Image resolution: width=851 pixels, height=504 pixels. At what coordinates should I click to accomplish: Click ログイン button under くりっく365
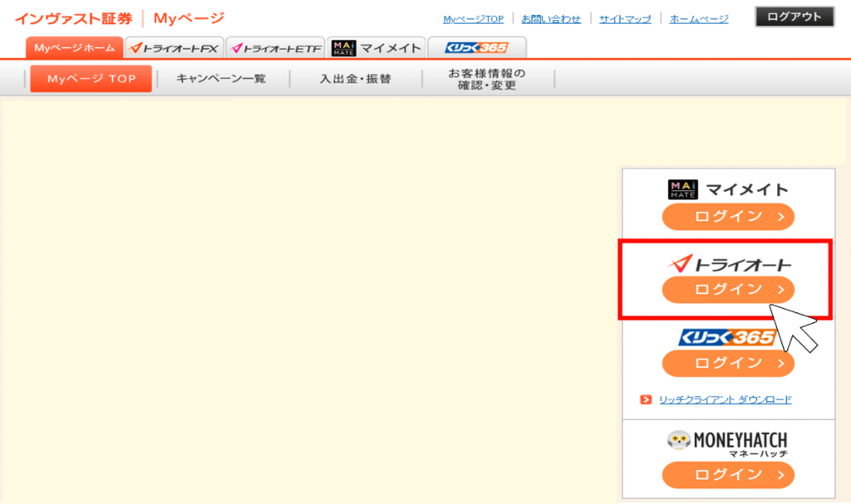point(728,363)
